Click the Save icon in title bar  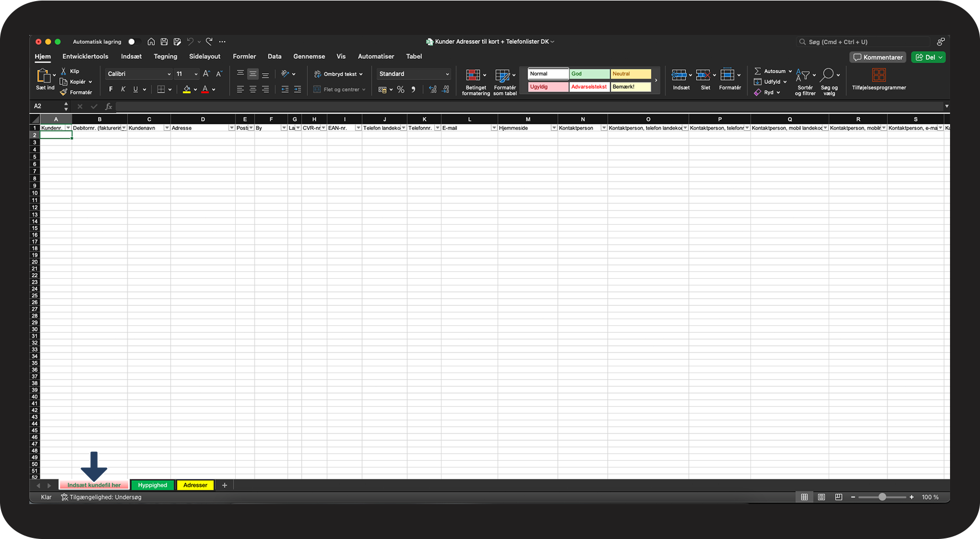(x=164, y=42)
